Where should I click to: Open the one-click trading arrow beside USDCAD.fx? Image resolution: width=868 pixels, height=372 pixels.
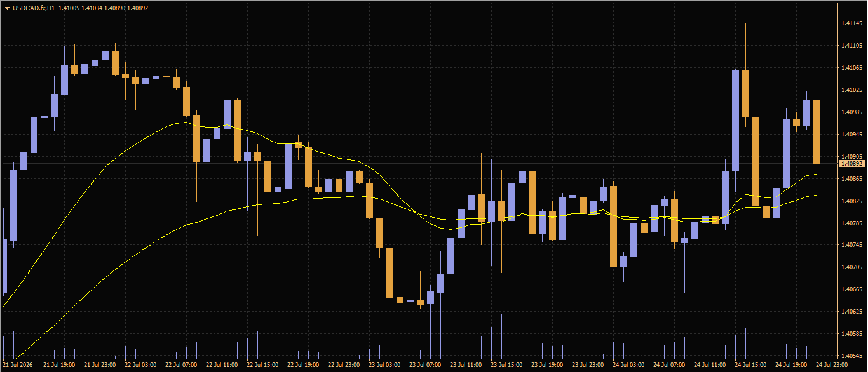(7, 8)
